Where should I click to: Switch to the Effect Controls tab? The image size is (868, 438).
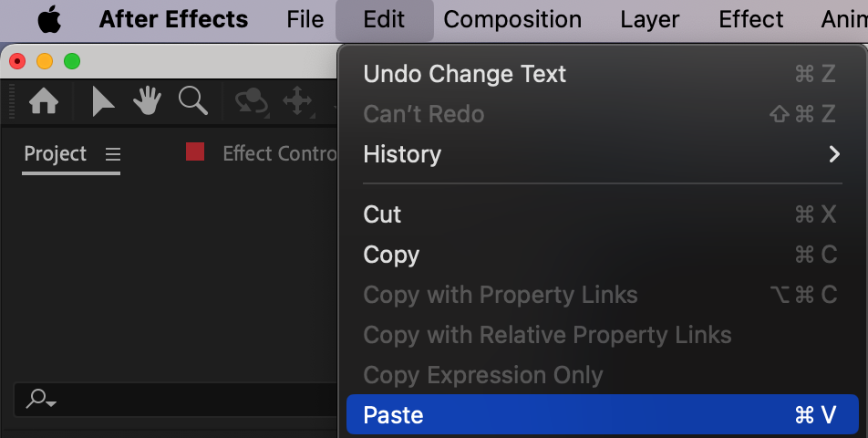click(280, 154)
